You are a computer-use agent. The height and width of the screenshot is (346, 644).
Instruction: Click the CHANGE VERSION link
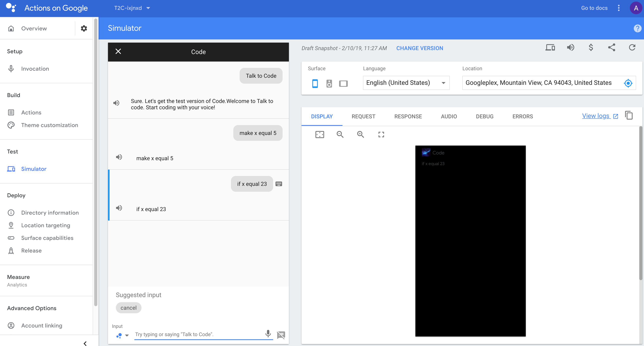click(x=420, y=48)
